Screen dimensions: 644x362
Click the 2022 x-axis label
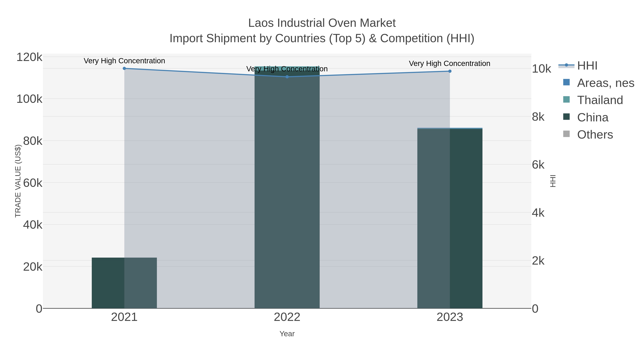[287, 317]
